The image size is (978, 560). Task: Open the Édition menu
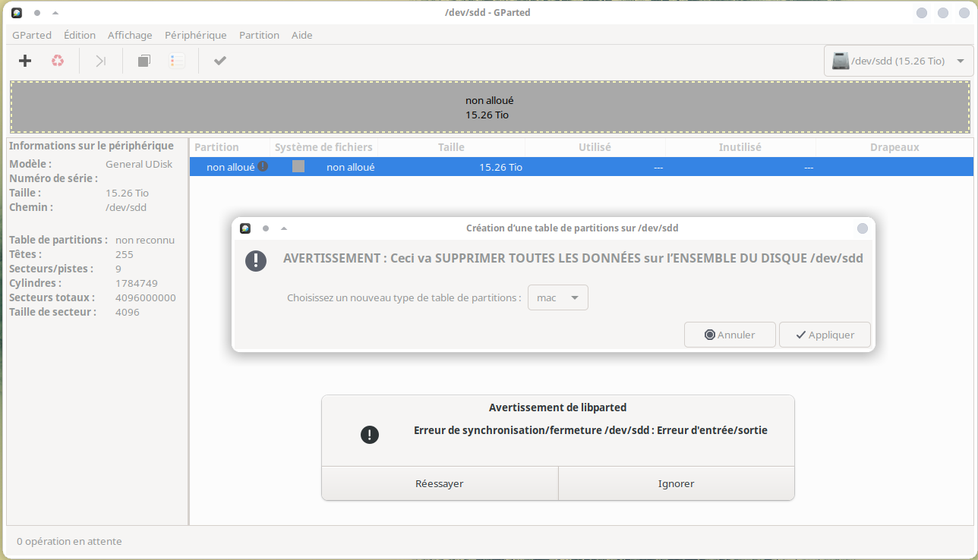(80, 35)
